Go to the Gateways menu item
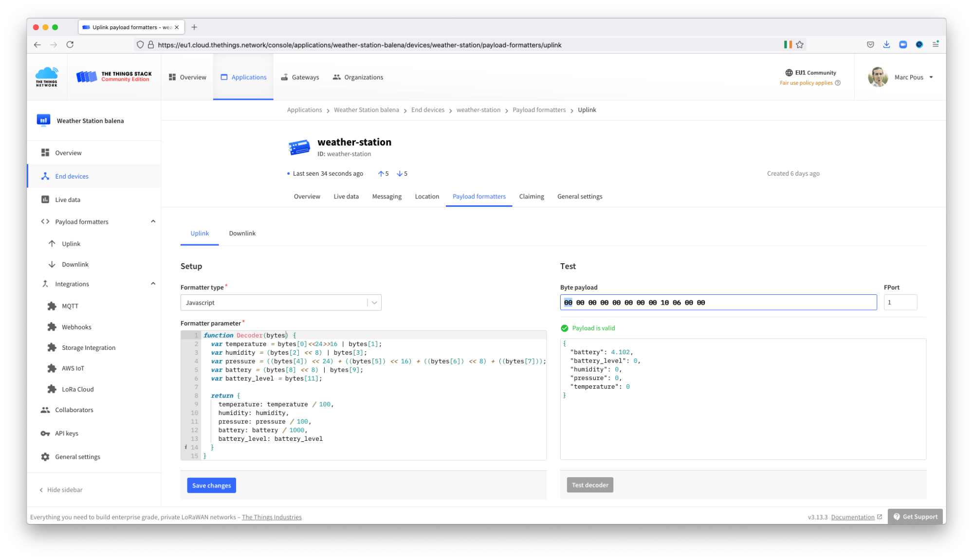973x560 pixels. coord(300,77)
